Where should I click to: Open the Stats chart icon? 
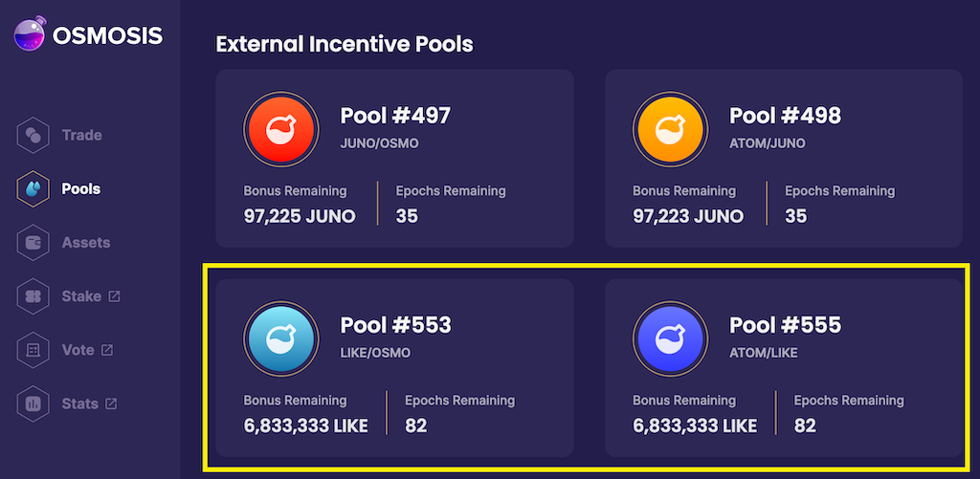(x=33, y=403)
